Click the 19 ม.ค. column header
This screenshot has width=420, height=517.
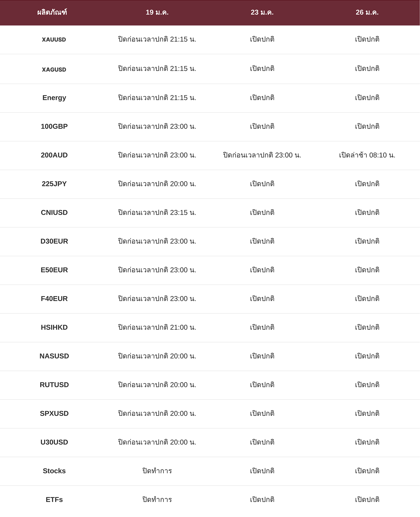(x=157, y=13)
